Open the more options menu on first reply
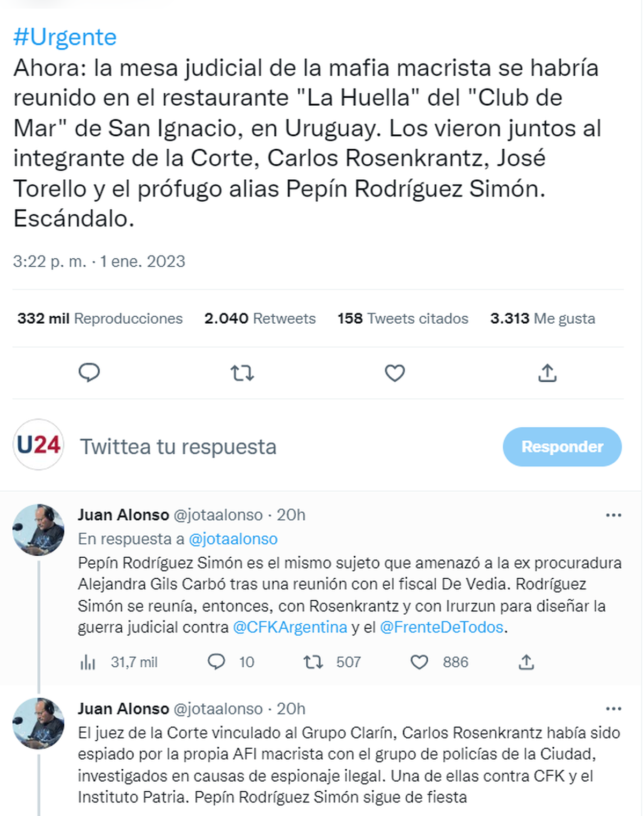This screenshot has height=816, width=644. click(x=613, y=514)
